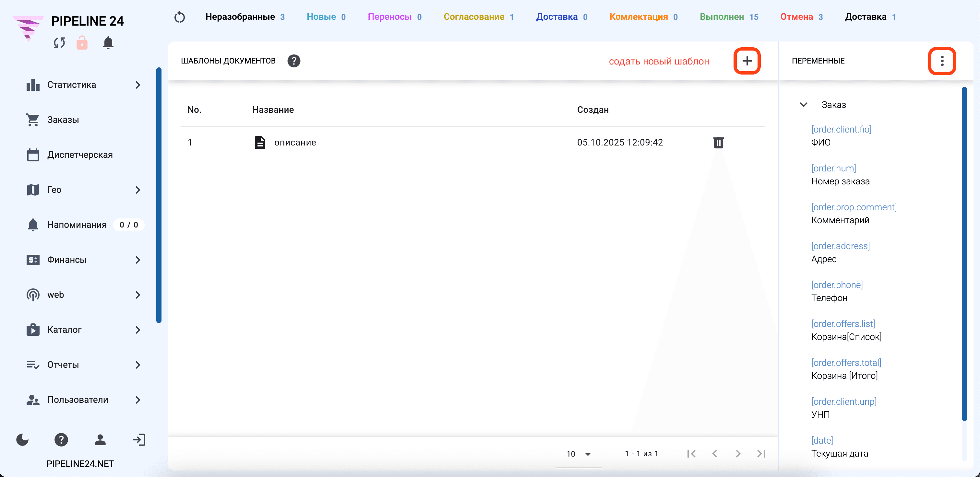Open the описание template name

(x=295, y=143)
